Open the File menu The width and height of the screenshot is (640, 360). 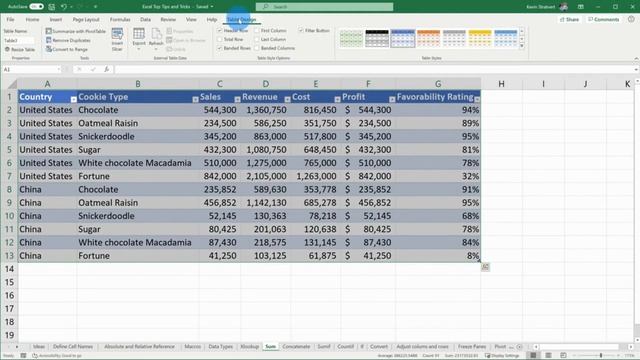[x=11, y=19]
